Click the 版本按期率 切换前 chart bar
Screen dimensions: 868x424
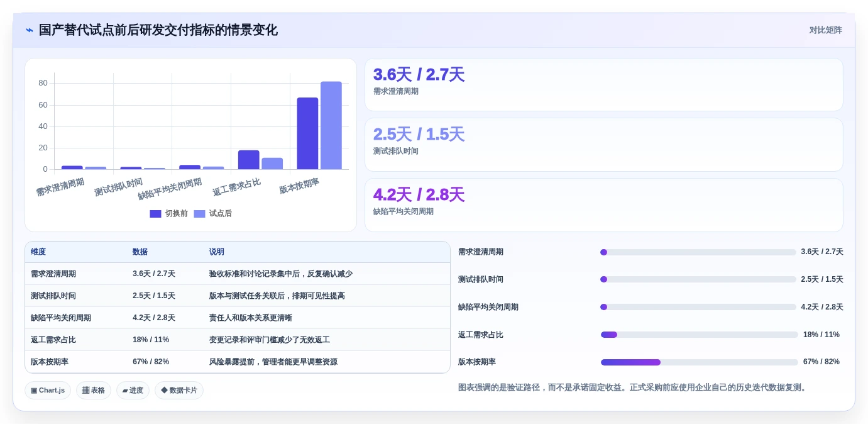click(x=307, y=133)
